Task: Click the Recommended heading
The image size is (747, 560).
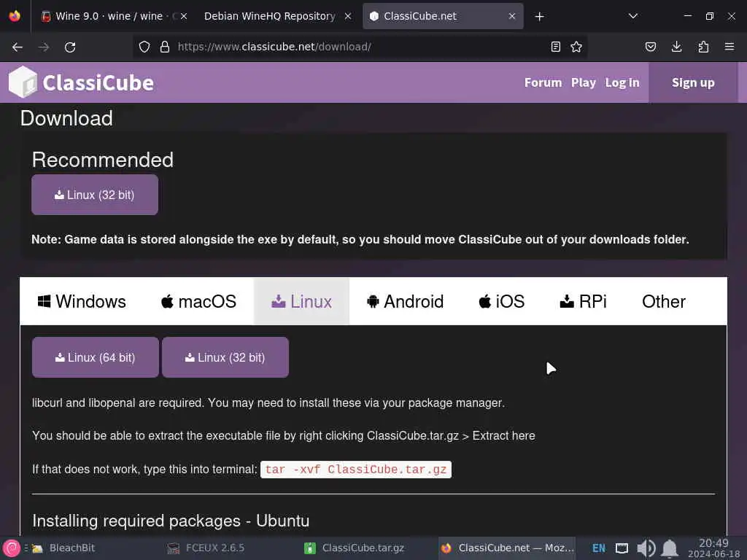Action: coord(102,160)
